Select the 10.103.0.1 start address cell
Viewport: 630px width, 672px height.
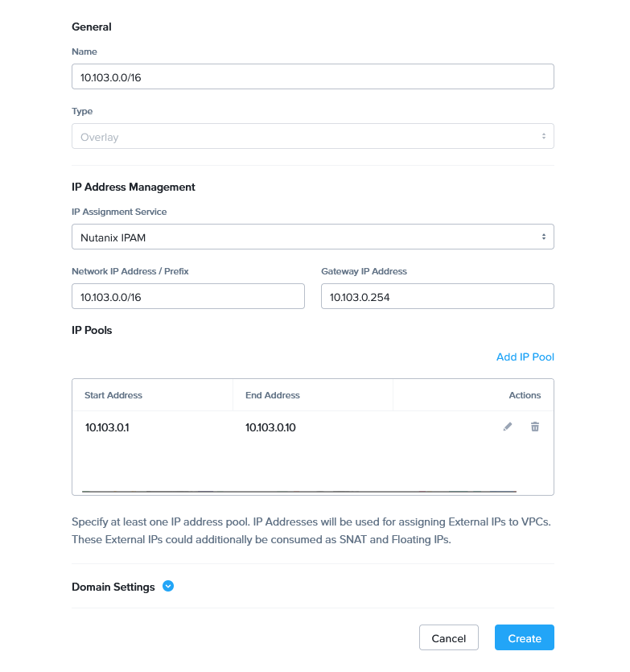coord(107,427)
